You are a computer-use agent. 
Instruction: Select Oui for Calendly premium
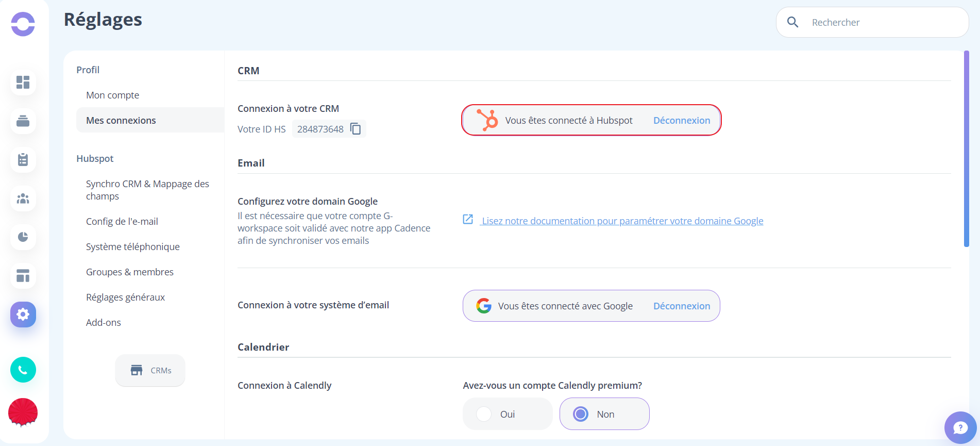508,414
